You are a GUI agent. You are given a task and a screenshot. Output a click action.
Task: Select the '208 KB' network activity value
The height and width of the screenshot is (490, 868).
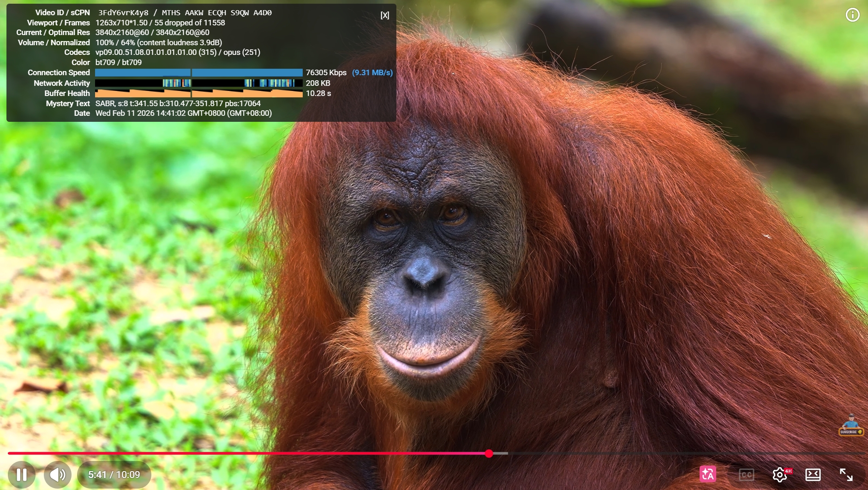click(x=318, y=83)
